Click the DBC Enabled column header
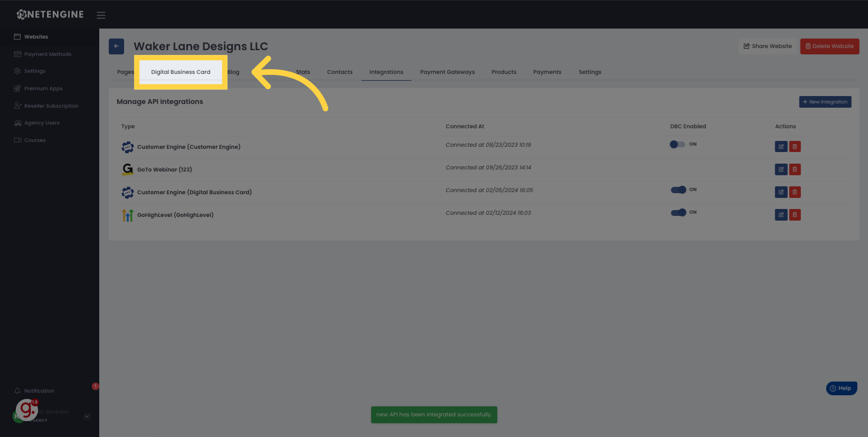The width and height of the screenshot is (868, 437). click(688, 126)
